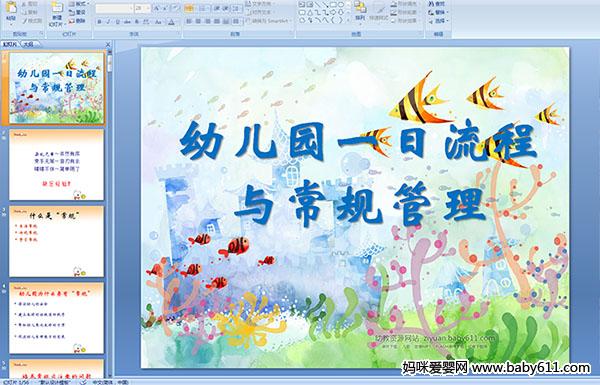Toggle Italic formatting
This screenshot has height=385, width=600.
(108, 22)
